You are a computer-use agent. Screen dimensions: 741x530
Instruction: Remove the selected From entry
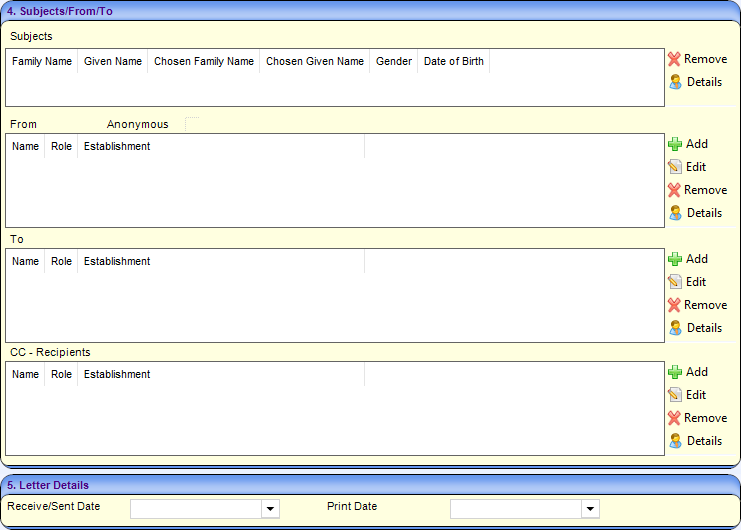696,190
